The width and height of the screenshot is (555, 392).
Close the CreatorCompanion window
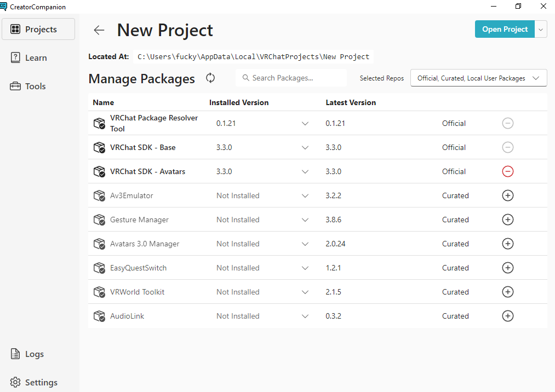543,7
